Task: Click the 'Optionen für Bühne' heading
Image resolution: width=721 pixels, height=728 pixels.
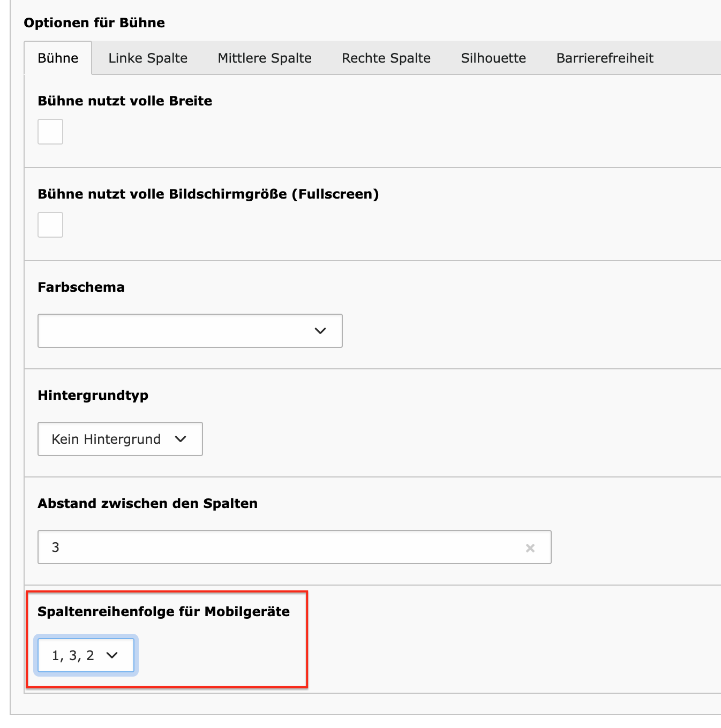Action: coord(94,22)
